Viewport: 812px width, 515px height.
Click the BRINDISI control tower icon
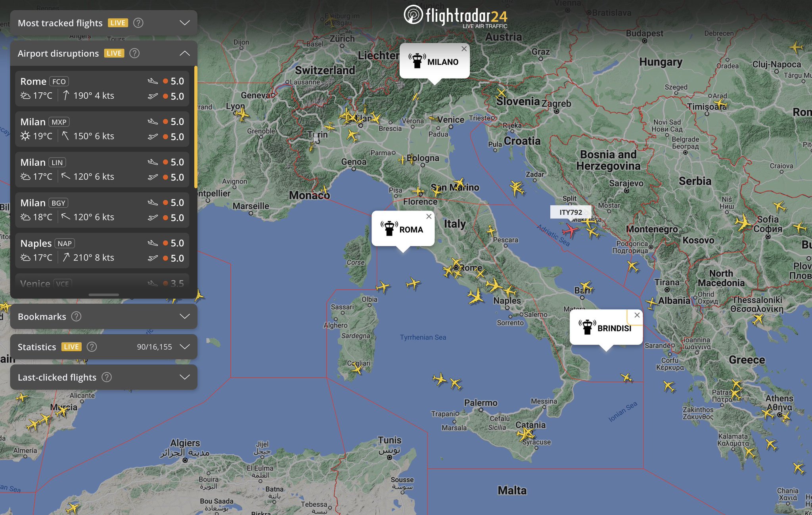587,327
